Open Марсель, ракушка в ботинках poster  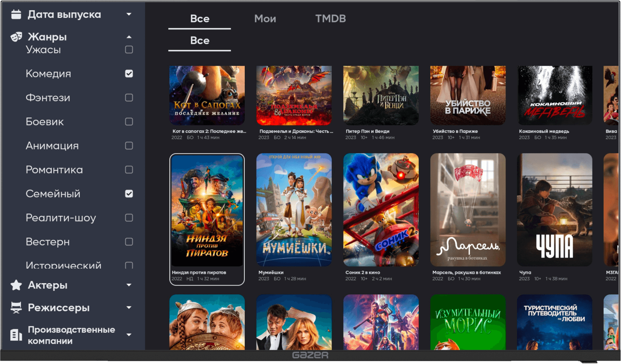pos(468,210)
